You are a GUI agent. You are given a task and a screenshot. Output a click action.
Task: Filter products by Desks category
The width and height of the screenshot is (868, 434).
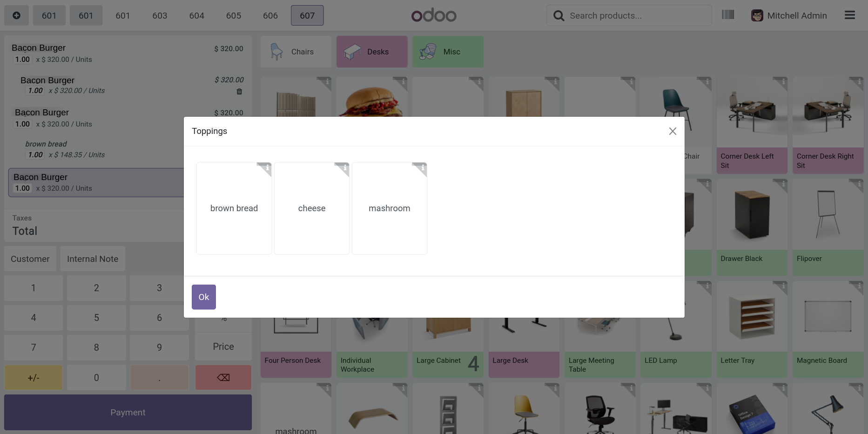pos(372,52)
